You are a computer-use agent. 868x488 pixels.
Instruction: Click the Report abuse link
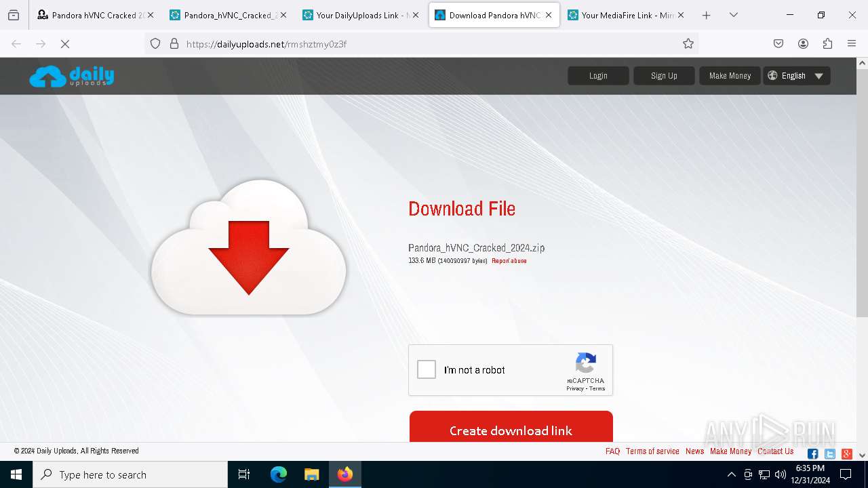point(509,261)
